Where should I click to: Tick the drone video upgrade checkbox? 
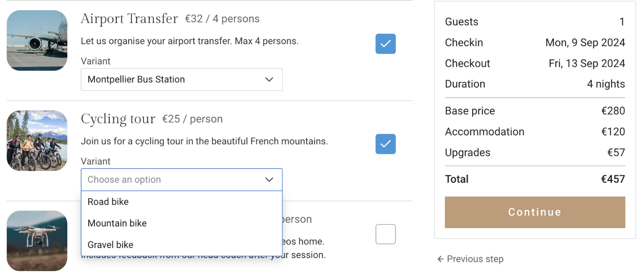tap(385, 234)
